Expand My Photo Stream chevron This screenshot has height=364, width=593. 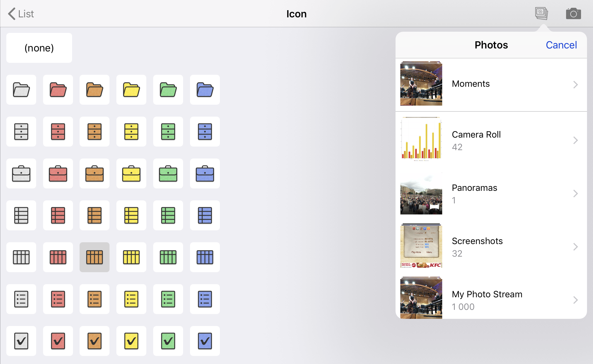click(x=575, y=300)
